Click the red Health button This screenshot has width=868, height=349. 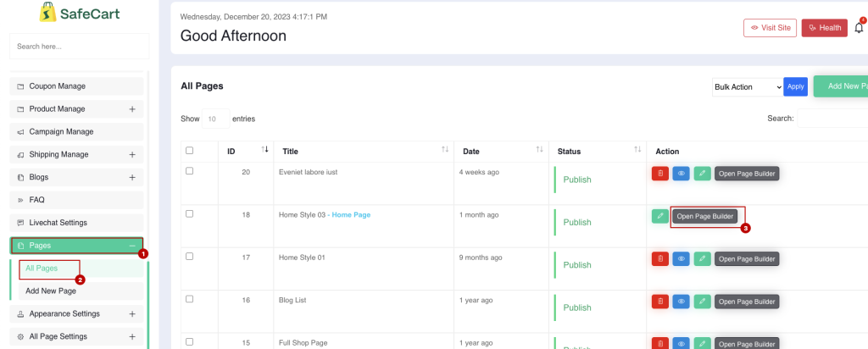coord(824,28)
